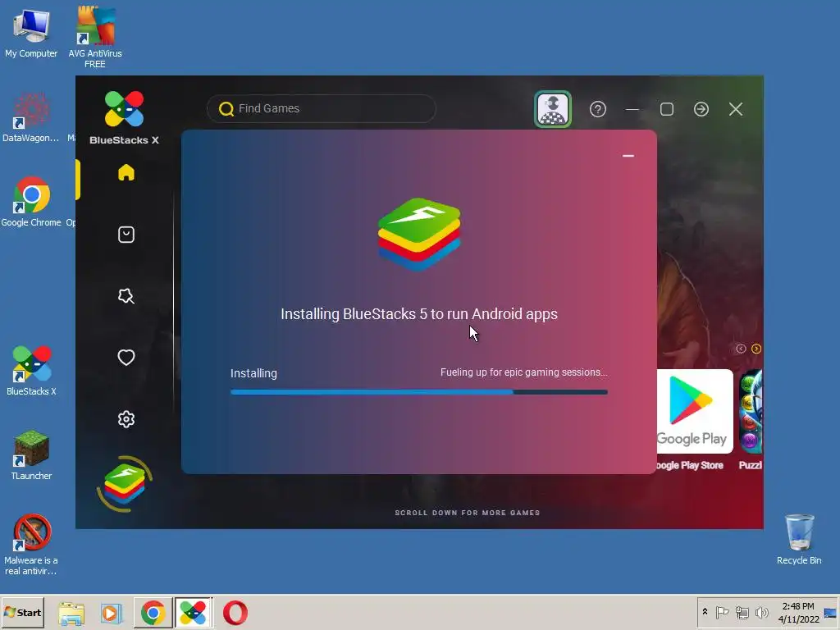
Task: Click the "Scroll down for more games" text
Action: click(x=467, y=513)
